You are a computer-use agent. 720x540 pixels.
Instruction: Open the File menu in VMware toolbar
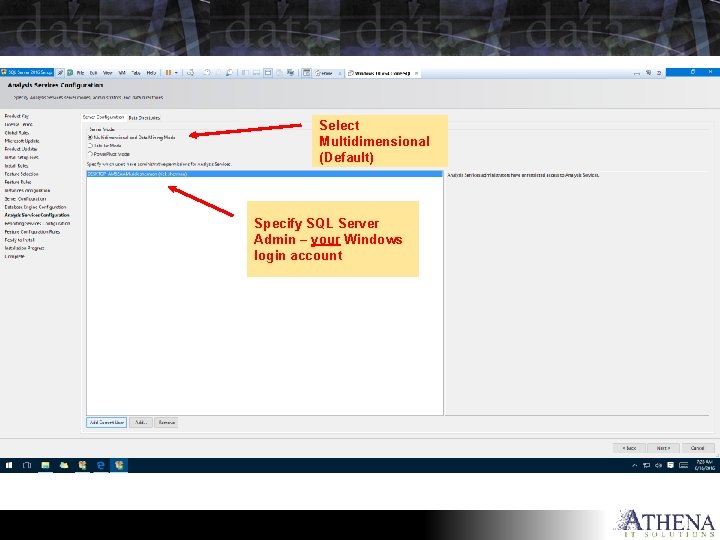point(80,73)
